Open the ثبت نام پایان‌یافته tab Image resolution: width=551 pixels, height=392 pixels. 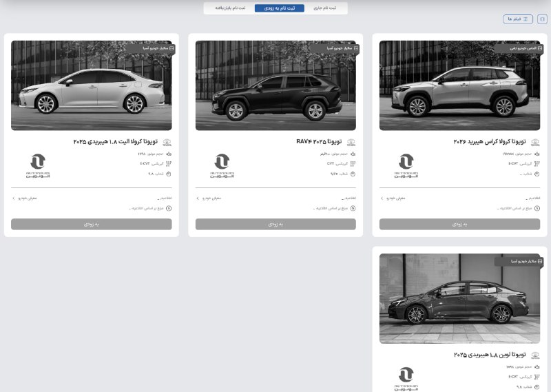click(x=230, y=8)
